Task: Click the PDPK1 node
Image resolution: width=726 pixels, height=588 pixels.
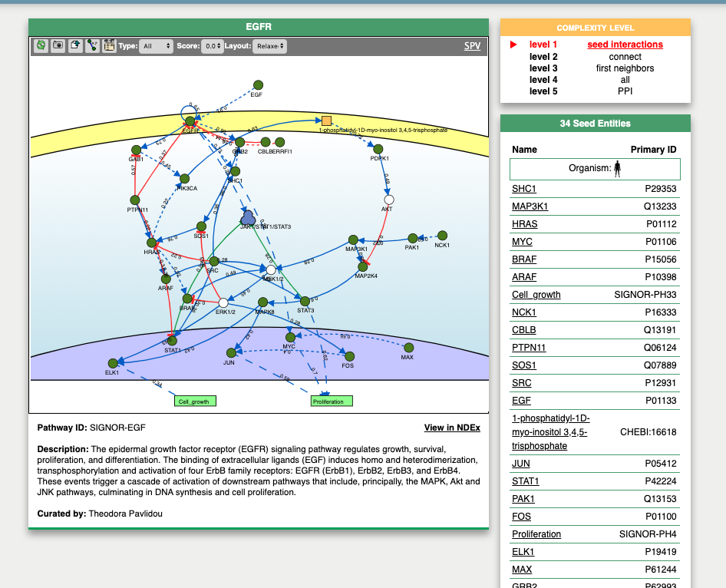Action: [378, 149]
